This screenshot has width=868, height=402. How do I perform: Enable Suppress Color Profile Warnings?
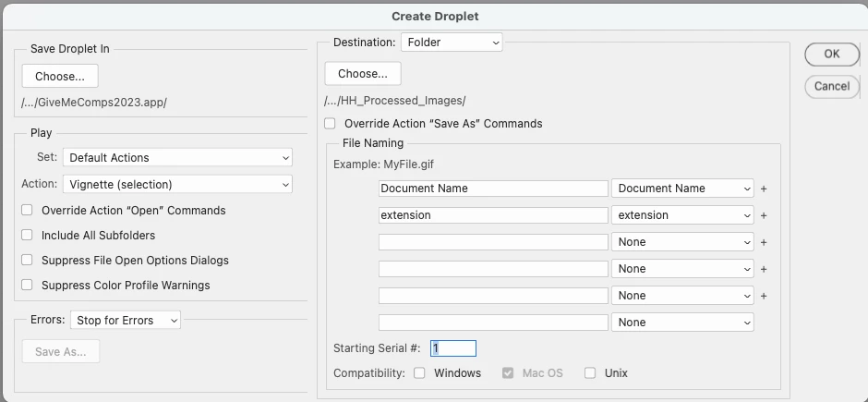(27, 286)
